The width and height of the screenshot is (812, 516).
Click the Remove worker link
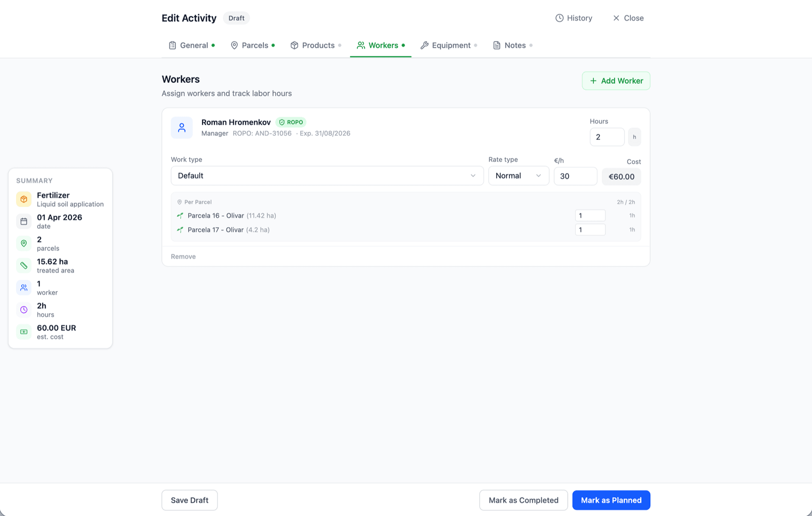183,257
